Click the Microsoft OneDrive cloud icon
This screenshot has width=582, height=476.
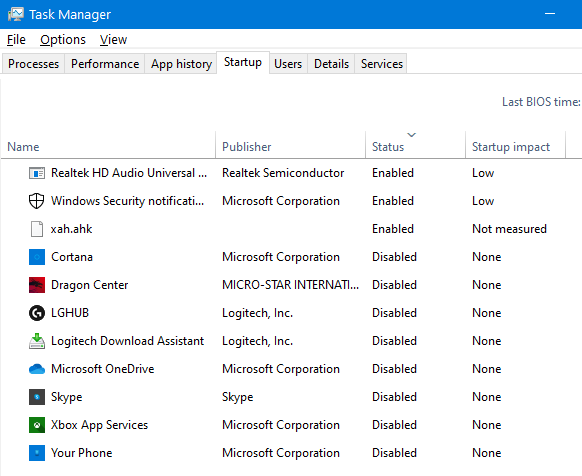[37, 369]
